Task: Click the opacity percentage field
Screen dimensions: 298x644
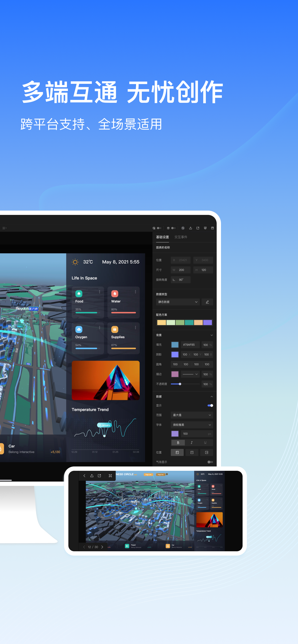Action: 207,384
